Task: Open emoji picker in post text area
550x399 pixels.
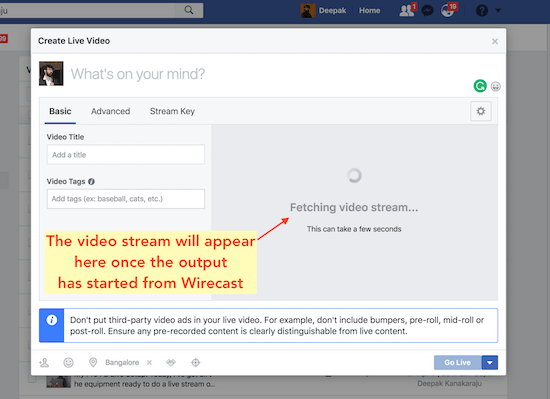Action: click(x=495, y=86)
